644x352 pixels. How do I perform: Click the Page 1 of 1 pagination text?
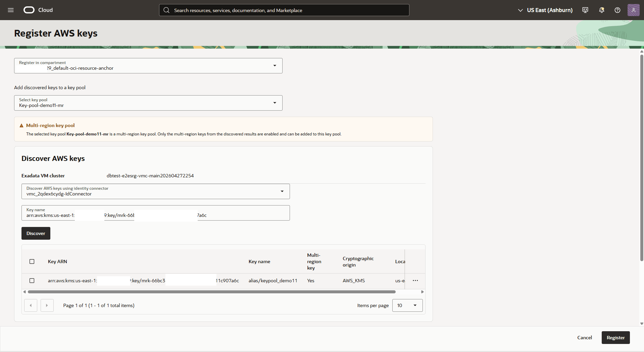(99, 305)
